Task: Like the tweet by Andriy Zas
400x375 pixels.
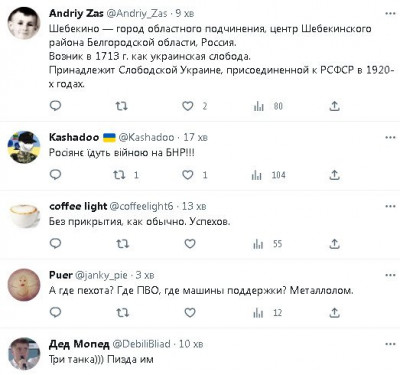Action: tap(188, 106)
